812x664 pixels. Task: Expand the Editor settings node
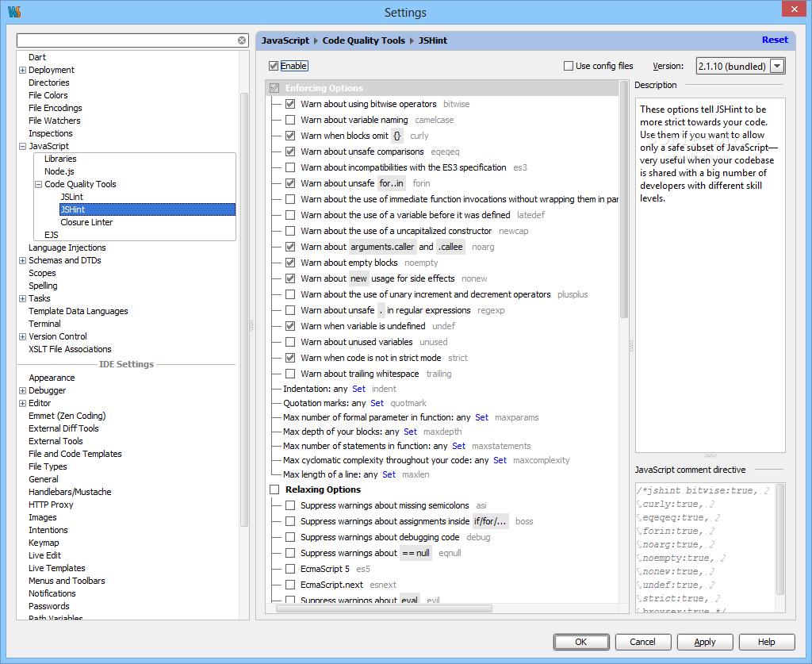[22, 404]
